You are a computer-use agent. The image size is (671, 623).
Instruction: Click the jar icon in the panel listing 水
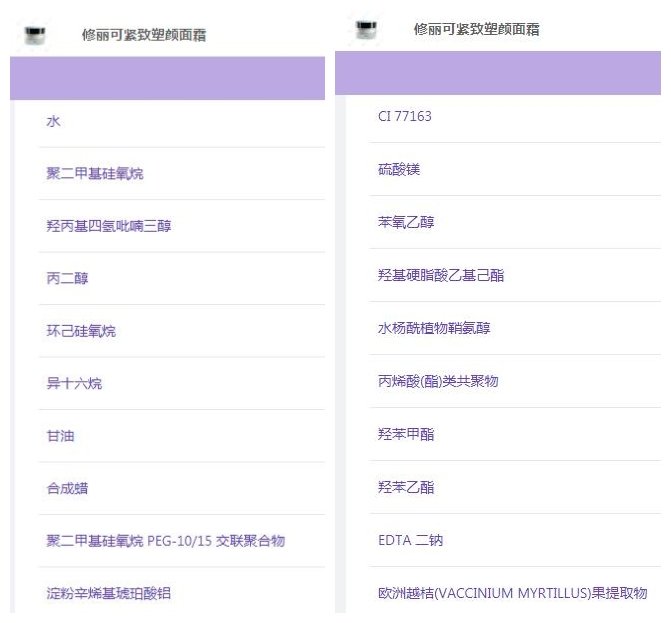pyautogui.click(x=35, y=36)
